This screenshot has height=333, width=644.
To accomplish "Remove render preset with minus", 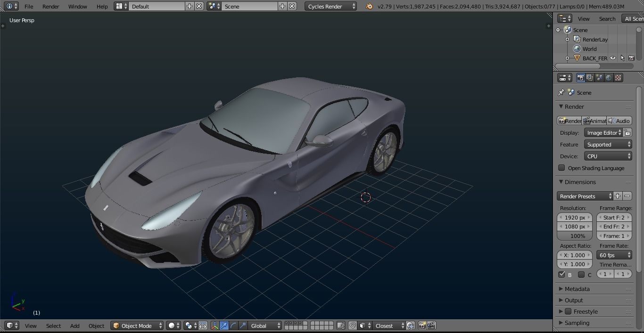I will click(627, 196).
